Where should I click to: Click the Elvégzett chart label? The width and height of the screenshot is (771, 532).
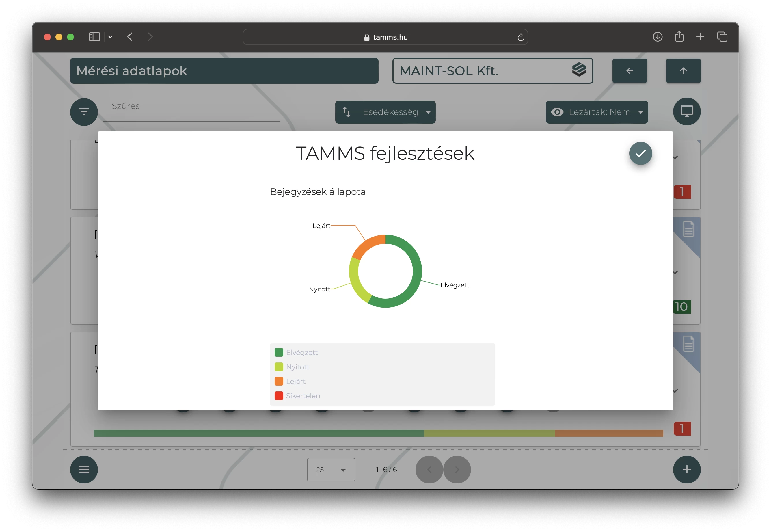[x=455, y=285]
